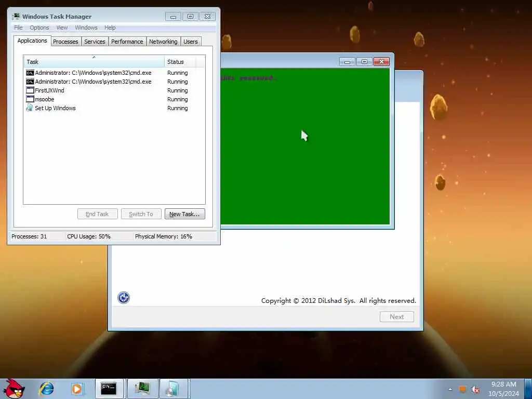Viewport: 532px width, 399px height.
Task: Activate the Task Manager taskbar button
Action: click(x=142, y=389)
